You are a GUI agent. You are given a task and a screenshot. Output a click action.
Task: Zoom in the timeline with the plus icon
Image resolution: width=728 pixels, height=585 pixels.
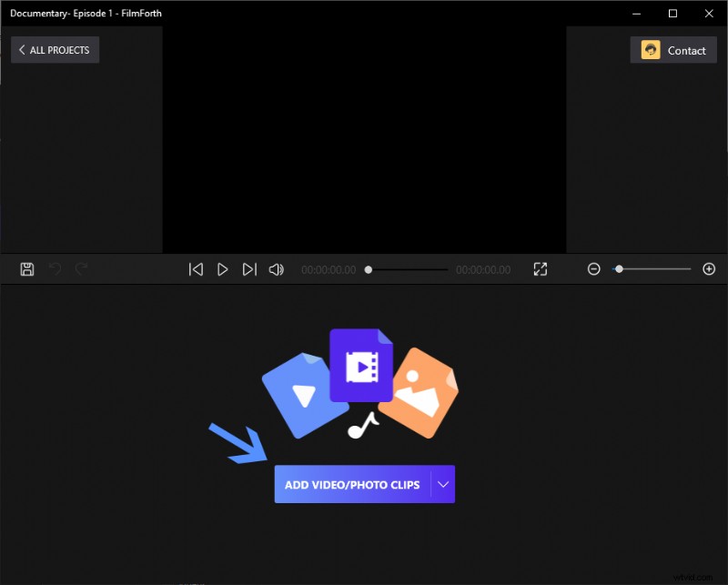[x=709, y=268]
